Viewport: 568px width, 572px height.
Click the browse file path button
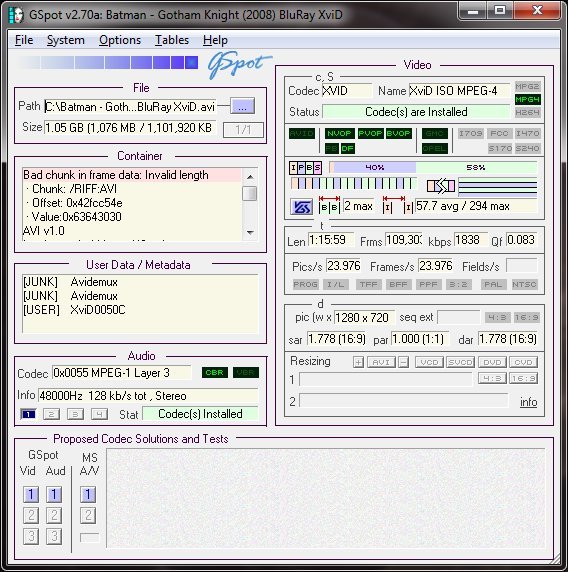[242, 106]
